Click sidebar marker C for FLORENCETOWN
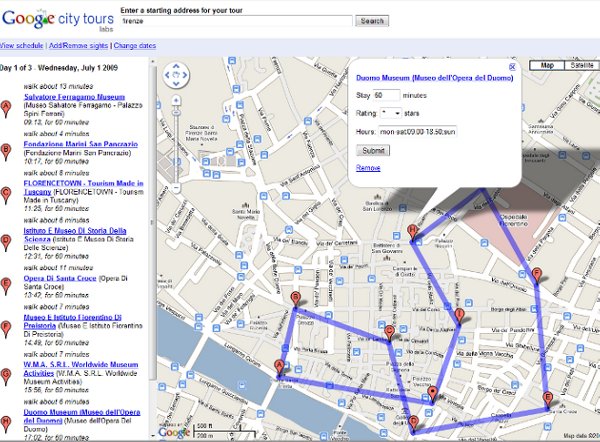Screen dimensions: 600x442 pos(6,195)
